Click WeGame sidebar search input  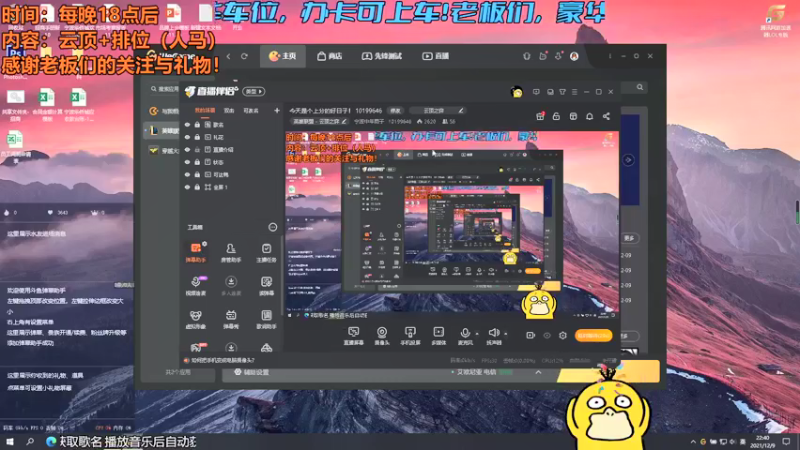(x=164, y=89)
